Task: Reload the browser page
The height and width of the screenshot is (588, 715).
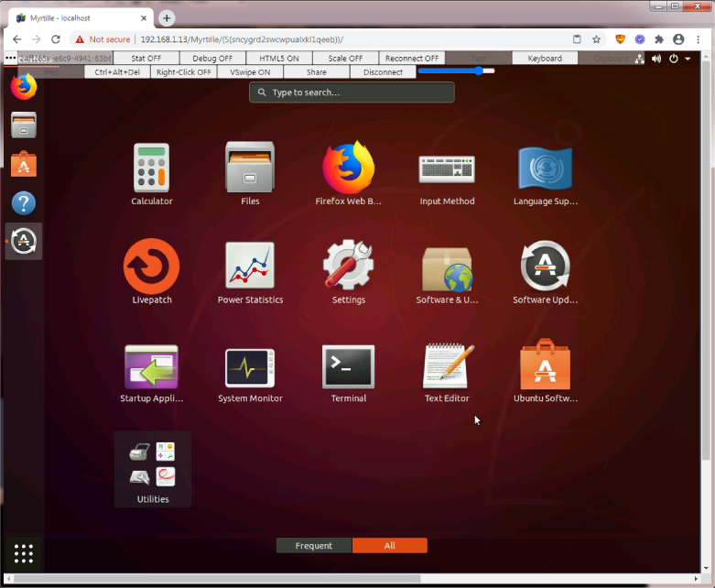Action: [x=56, y=39]
